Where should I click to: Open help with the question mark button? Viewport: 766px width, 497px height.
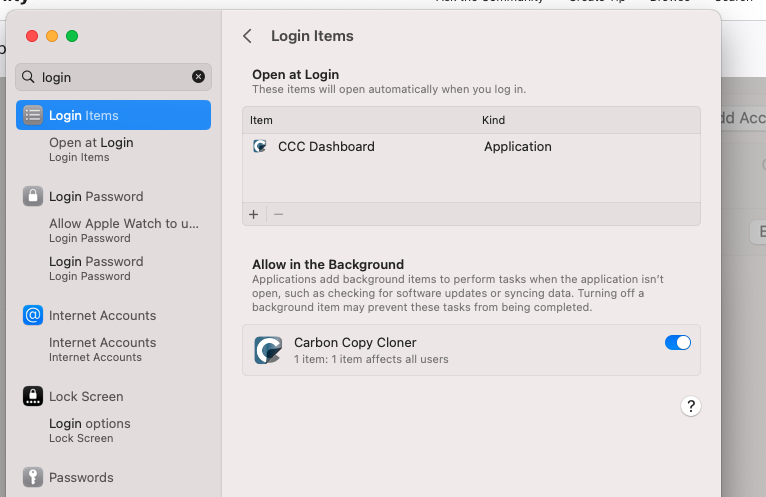[x=690, y=406]
